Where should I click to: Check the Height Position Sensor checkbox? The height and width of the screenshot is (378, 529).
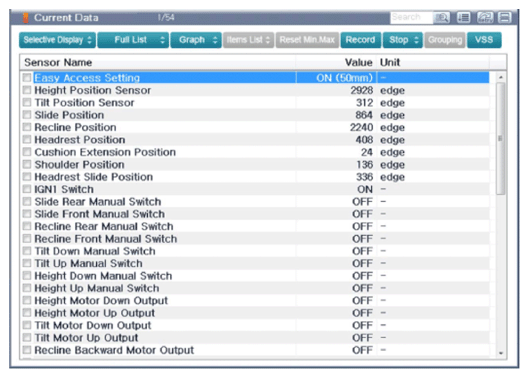[x=27, y=90]
